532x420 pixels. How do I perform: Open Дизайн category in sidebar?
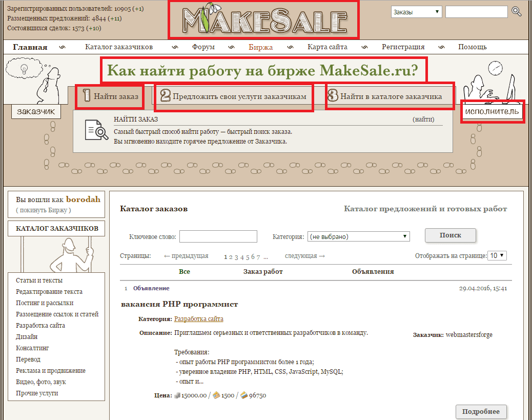(x=27, y=336)
